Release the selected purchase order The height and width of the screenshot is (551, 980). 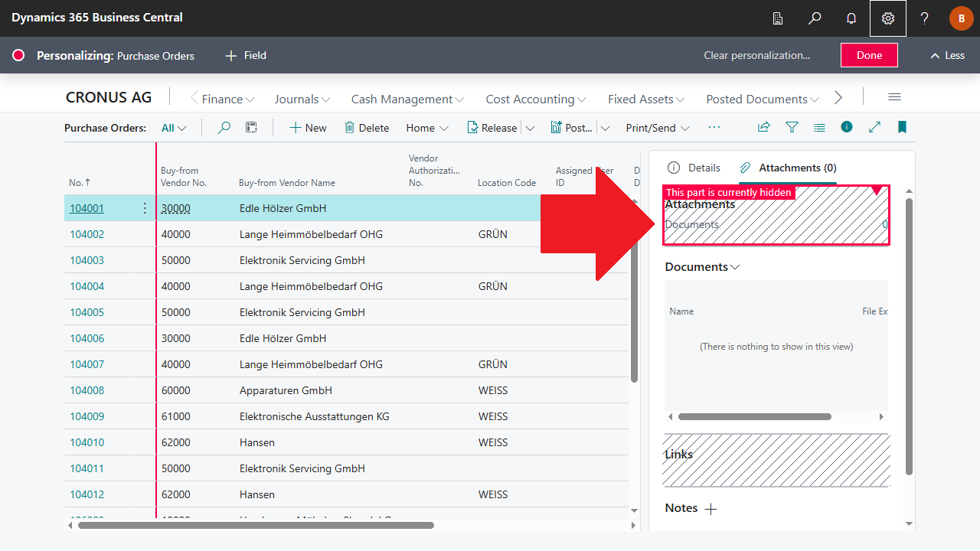492,128
